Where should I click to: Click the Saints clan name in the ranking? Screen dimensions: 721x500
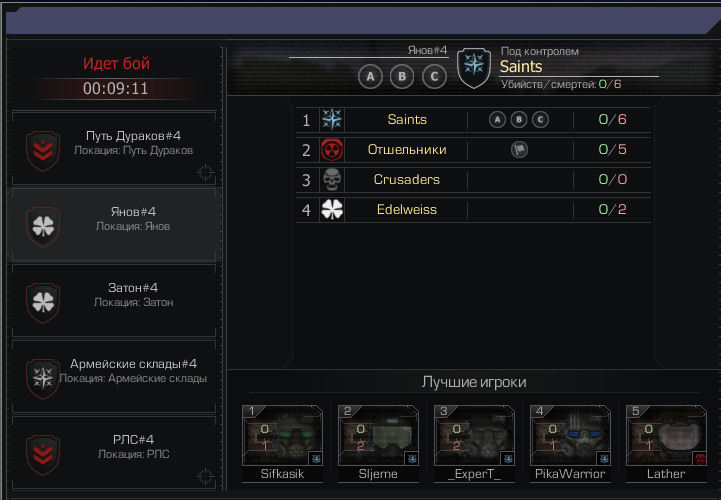(407, 120)
